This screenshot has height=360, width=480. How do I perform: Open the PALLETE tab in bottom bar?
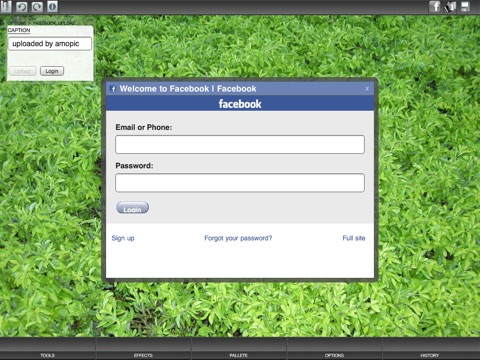tap(239, 355)
